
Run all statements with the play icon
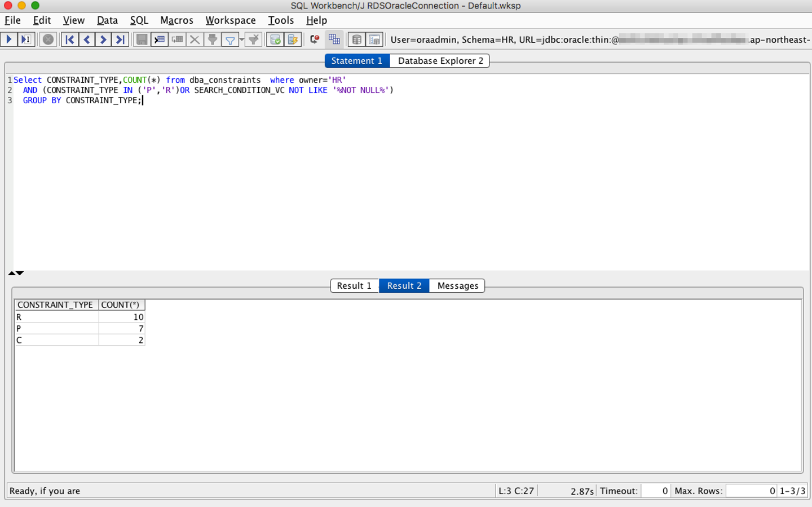coord(9,39)
